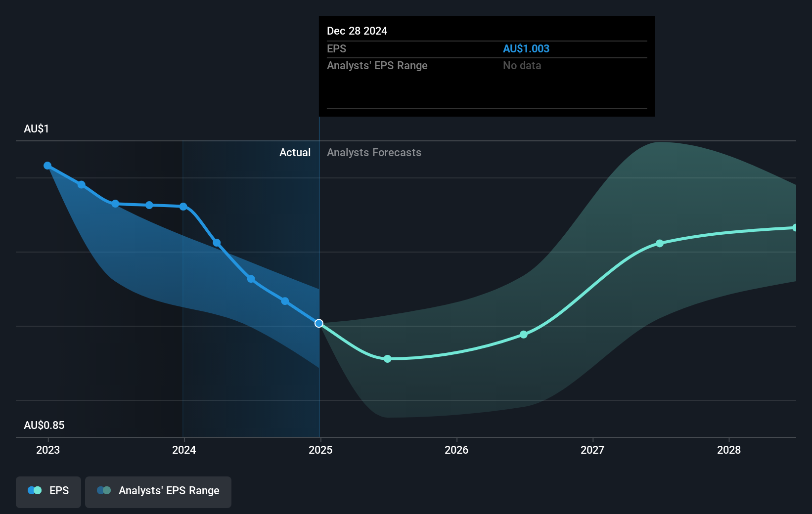Select the mid-2024 EPS data point
The width and height of the screenshot is (812, 514).
(x=251, y=279)
